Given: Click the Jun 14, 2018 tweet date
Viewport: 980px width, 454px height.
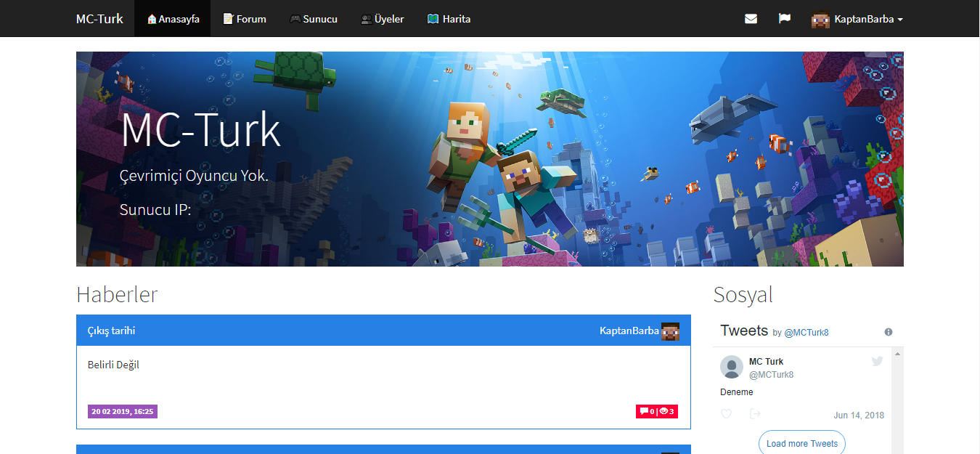Looking at the screenshot, I should [x=859, y=416].
